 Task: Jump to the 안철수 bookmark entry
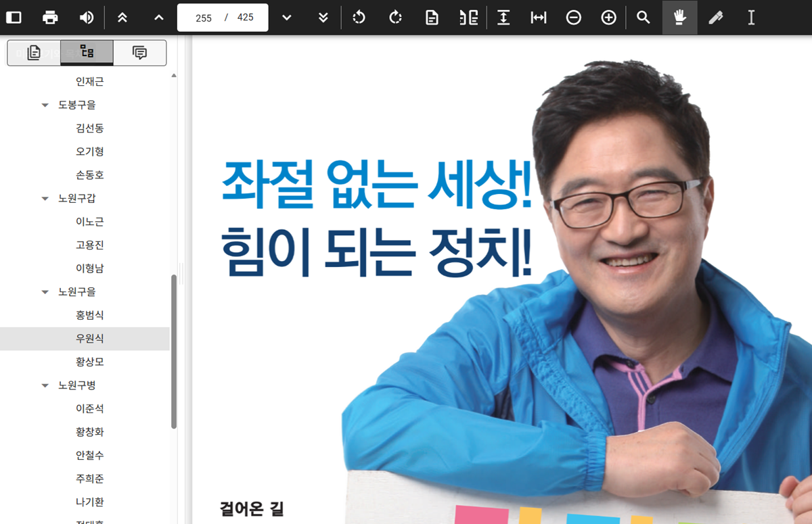click(x=89, y=455)
